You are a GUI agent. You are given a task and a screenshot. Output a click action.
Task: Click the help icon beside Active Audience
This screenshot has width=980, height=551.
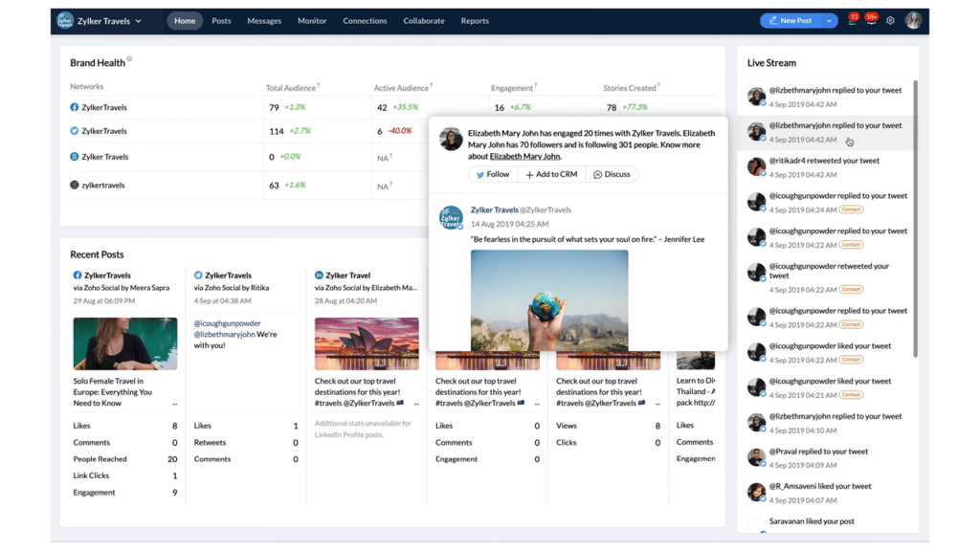click(431, 85)
